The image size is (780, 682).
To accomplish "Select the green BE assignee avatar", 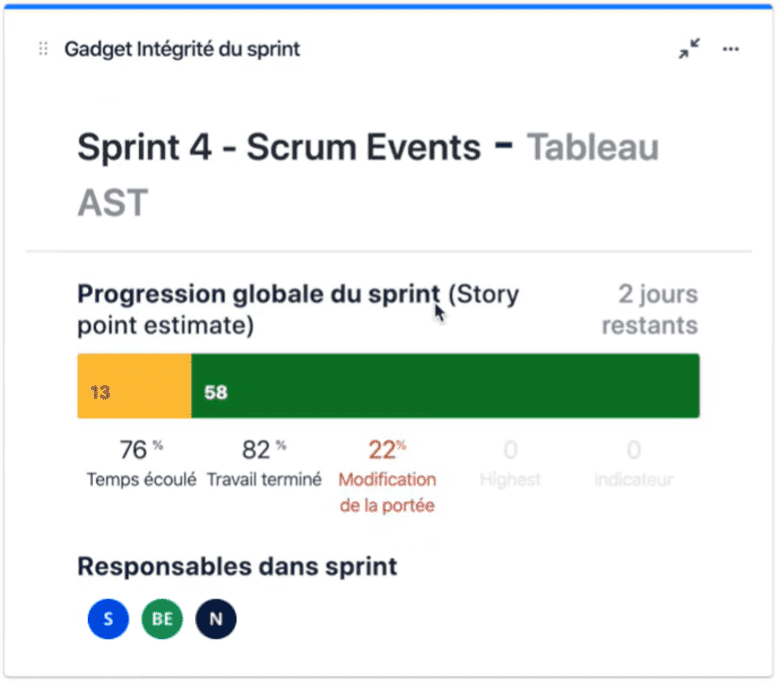I will click(162, 619).
